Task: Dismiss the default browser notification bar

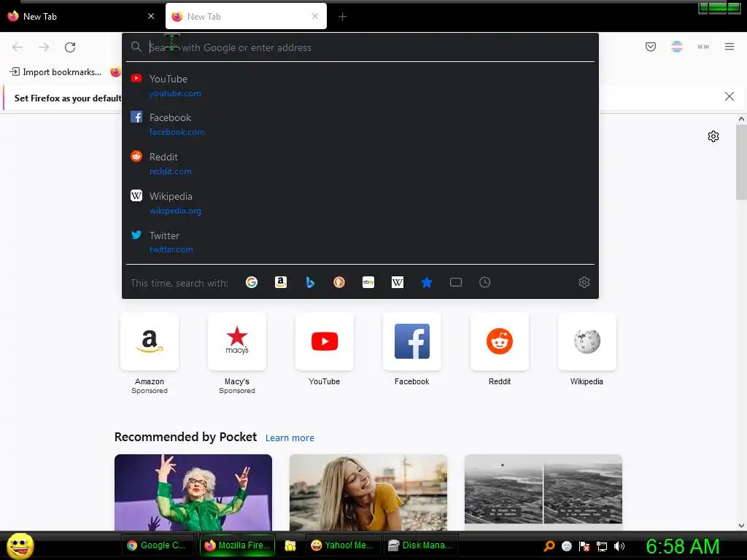Action: point(729,97)
